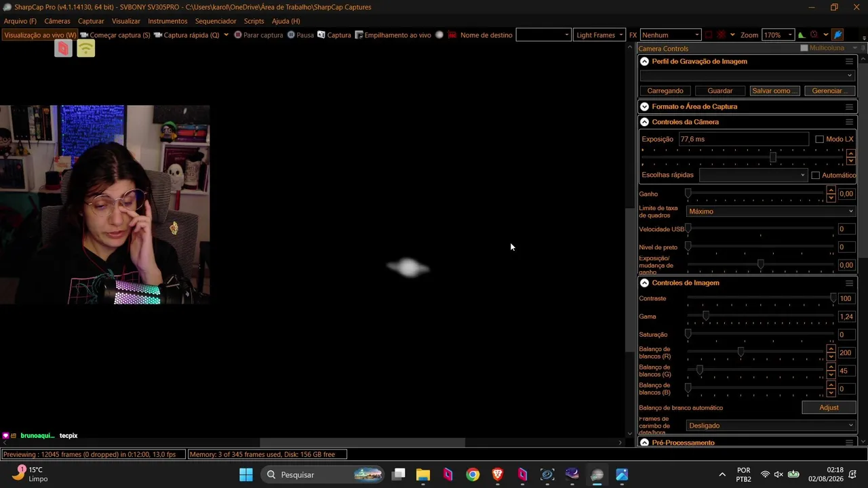Expand the Formato e Área de Captura section

[644, 106]
